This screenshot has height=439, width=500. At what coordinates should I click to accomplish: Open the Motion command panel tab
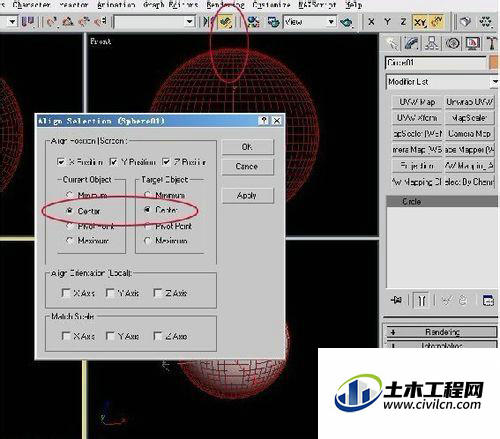452,43
